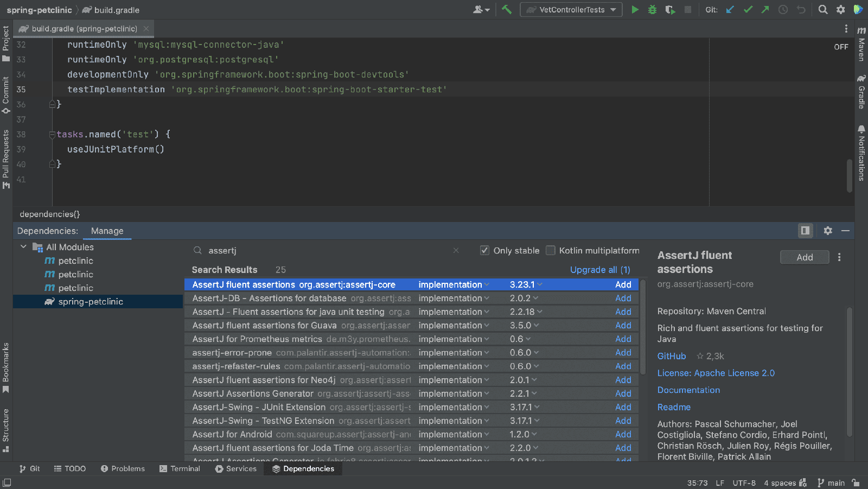Enable the Kotlin multiplatform checkbox

pos(550,250)
